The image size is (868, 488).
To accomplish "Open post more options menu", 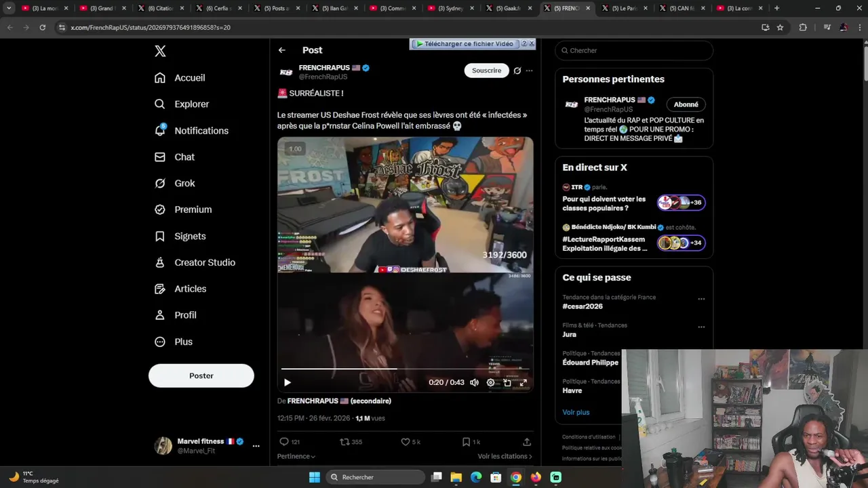I will click(530, 70).
